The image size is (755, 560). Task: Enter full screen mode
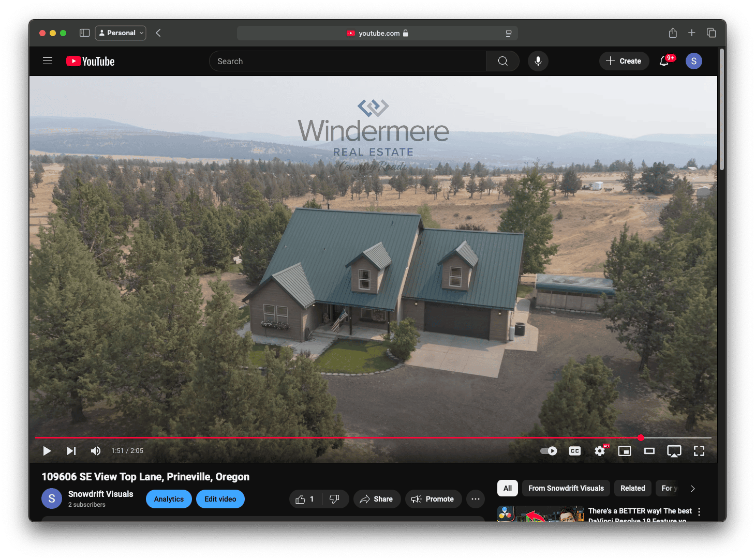pyautogui.click(x=699, y=451)
